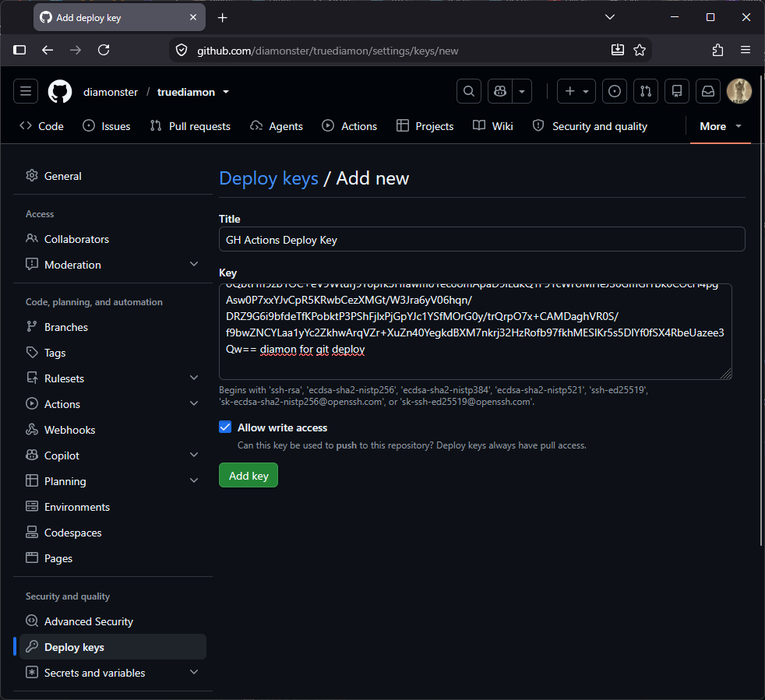765x700 pixels.
Task: Open the truediamon repository link
Action: [x=186, y=92]
